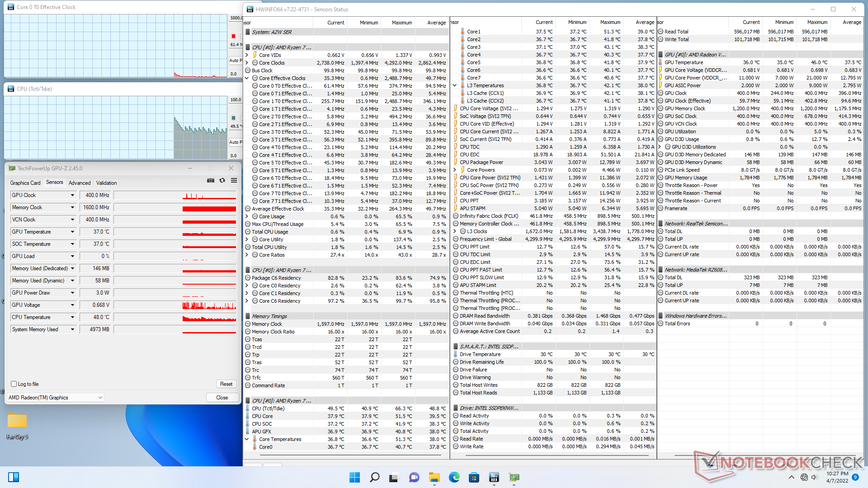Expand Core C0 Residency row
The image size is (868, 488).
click(247, 286)
